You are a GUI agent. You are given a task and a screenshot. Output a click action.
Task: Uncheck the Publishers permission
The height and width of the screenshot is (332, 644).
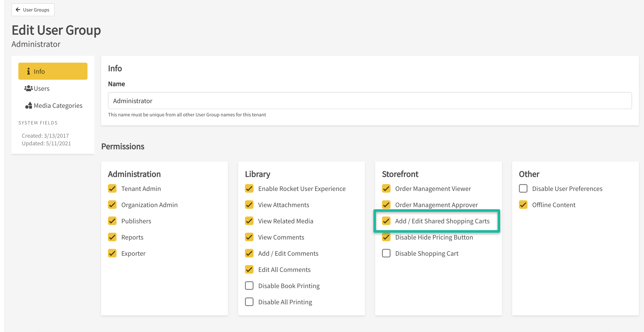click(x=112, y=221)
